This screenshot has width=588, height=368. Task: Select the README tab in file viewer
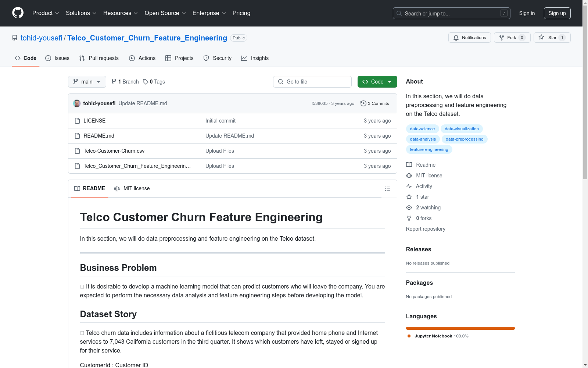pos(90,188)
